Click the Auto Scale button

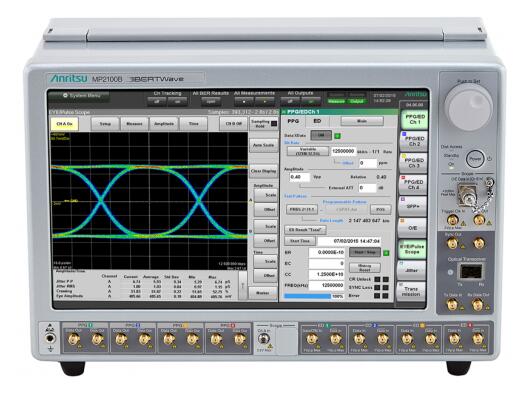pos(263,145)
